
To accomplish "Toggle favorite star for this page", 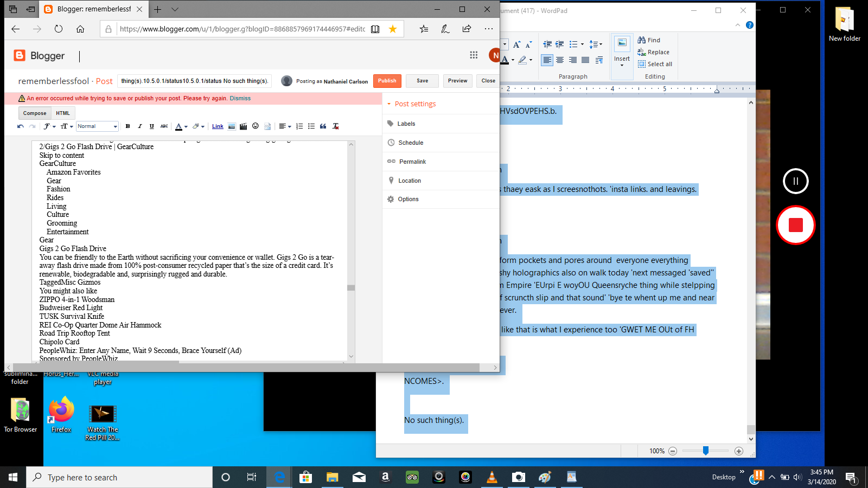I will 393,29.
